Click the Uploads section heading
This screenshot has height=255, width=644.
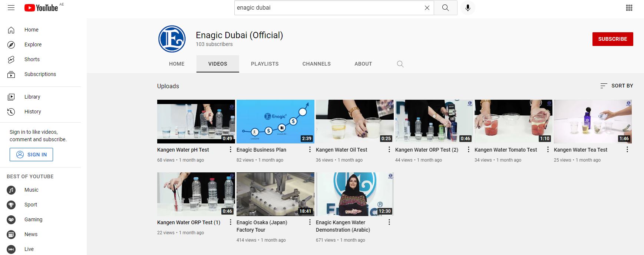168,86
